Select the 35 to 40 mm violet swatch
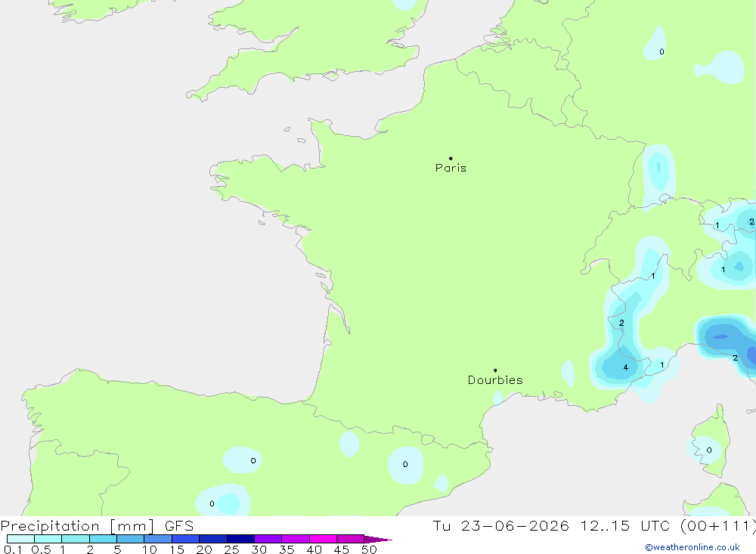The image size is (756, 554). click(x=296, y=539)
